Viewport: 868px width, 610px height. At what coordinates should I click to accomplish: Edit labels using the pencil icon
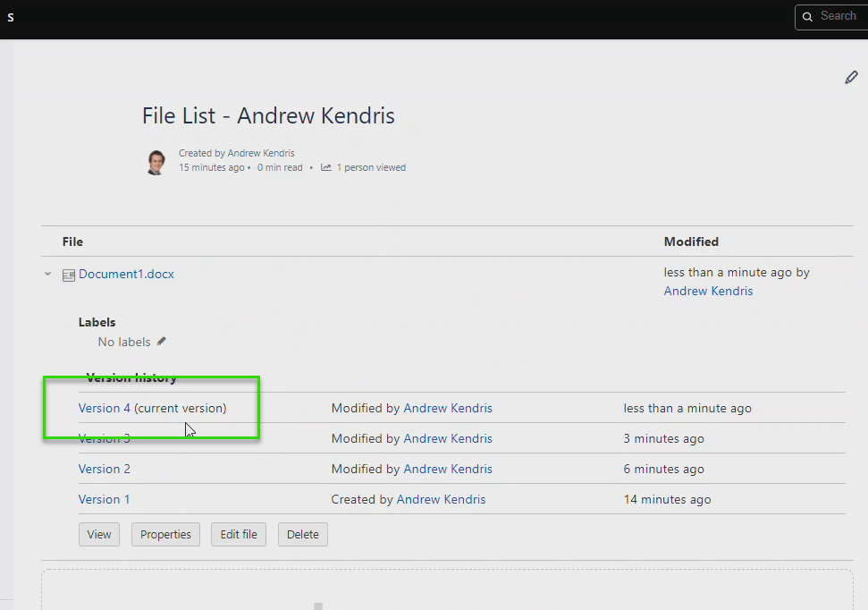pyautogui.click(x=162, y=341)
